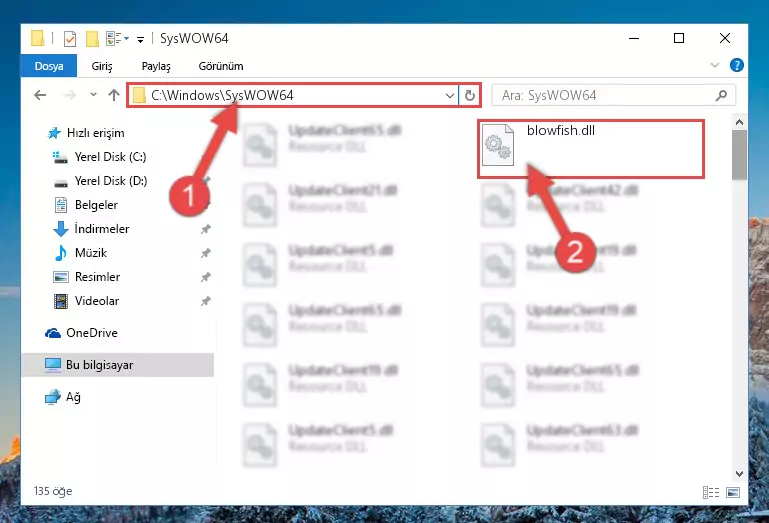This screenshot has height=523, width=769.
Task: Go up one folder level
Action: pos(114,95)
